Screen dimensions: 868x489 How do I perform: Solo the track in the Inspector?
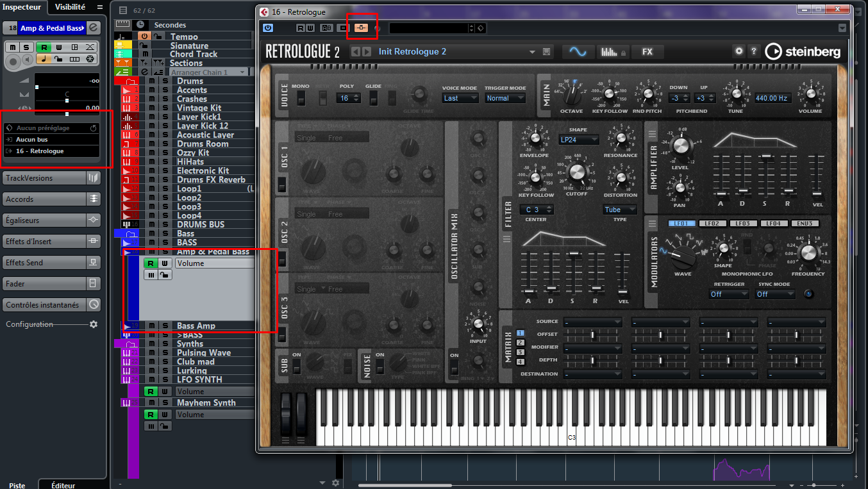coord(26,47)
